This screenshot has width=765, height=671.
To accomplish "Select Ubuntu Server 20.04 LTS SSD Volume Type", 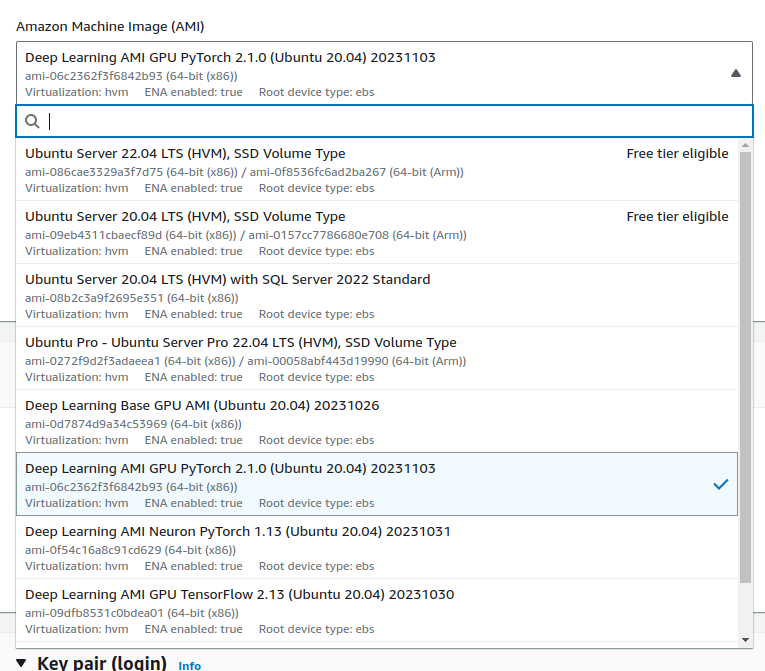I will click(x=377, y=232).
